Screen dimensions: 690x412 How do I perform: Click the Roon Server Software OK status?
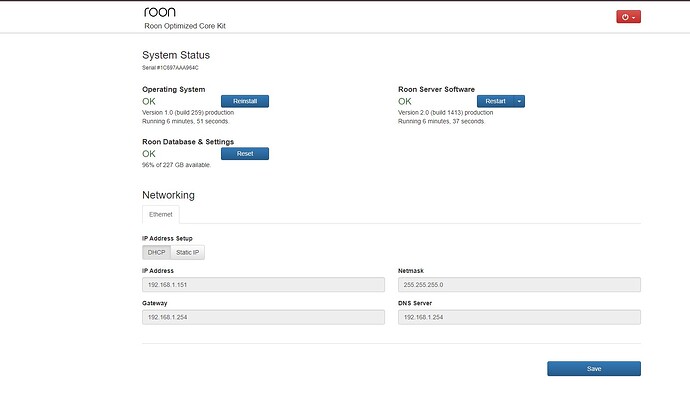pyautogui.click(x=405, y=101)
